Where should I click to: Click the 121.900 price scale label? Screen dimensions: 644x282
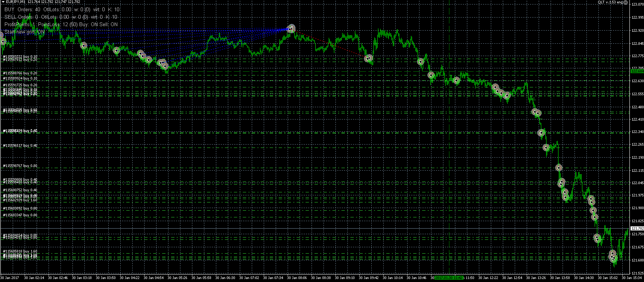pyautogui.click(x=638, y=208)
